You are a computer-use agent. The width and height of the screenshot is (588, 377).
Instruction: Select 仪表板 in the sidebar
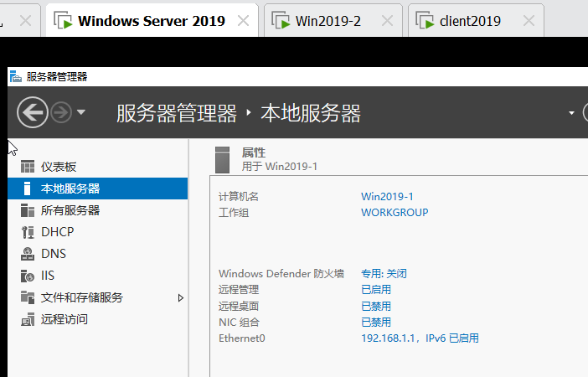pyautogui.click(x=97, y=167)
